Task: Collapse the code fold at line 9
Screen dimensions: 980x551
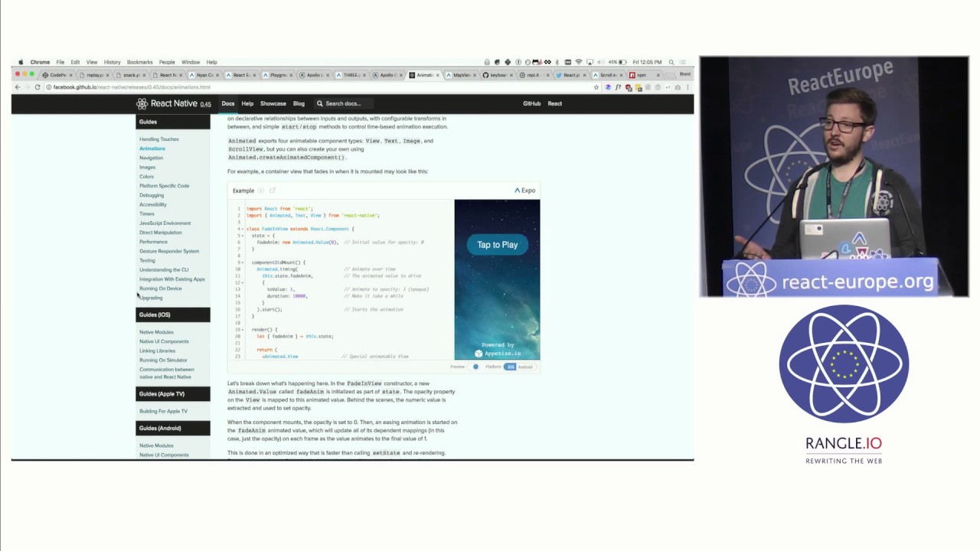Action: click(x=242, y=262)
